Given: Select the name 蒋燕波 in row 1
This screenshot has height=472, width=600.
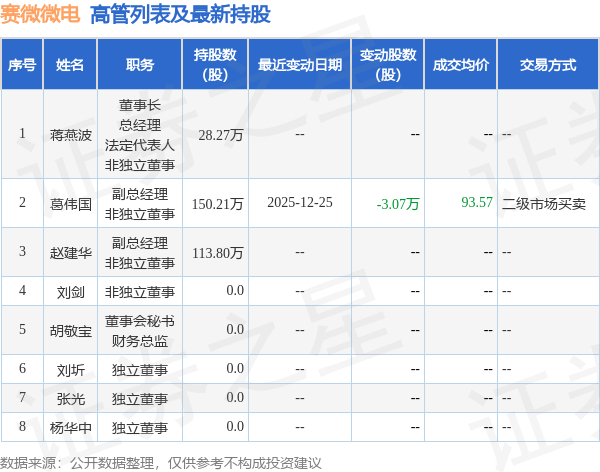Looking at the screenshot, I should point(70,135).
